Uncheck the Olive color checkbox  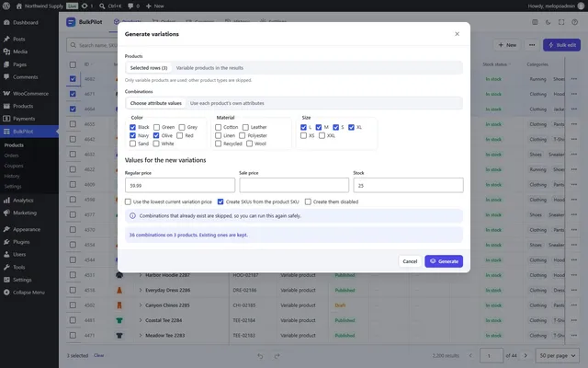(x=156, y=135)
